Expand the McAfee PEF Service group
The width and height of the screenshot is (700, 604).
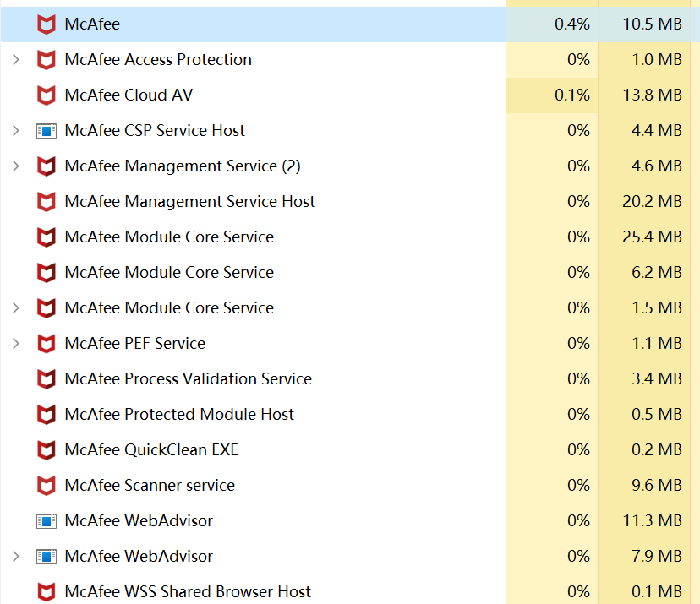point(15,344)
